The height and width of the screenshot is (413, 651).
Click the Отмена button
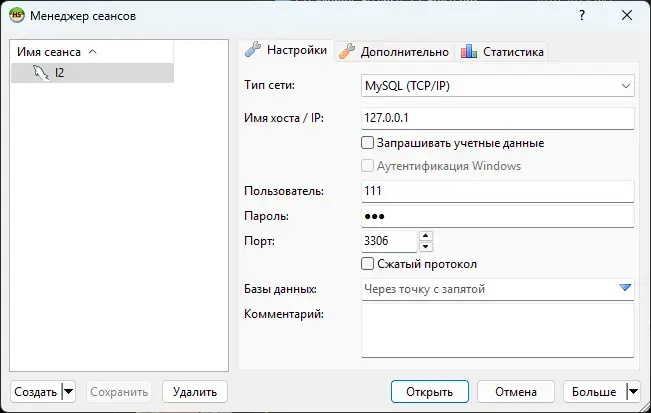coord(516,391)
